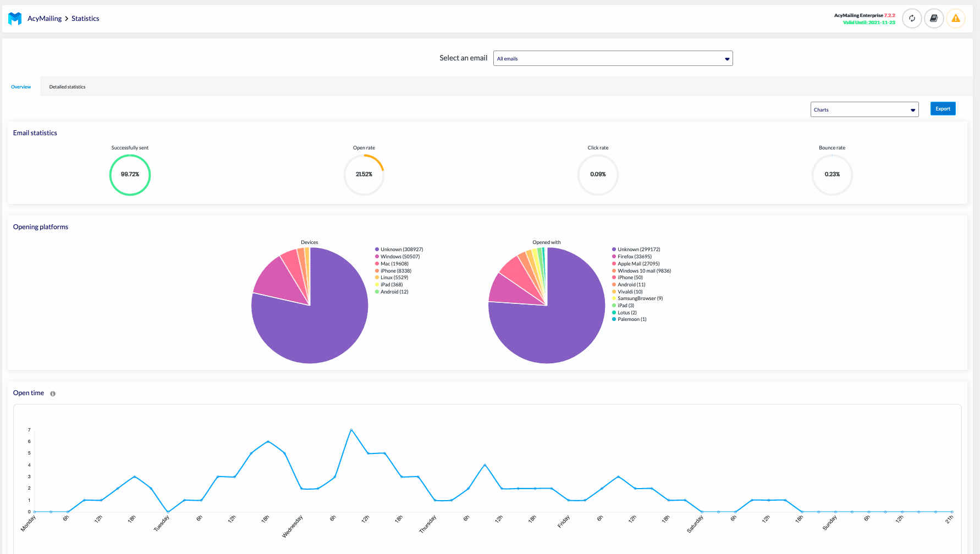Select the Overview tab
Image resolution: width=980 pixels, height=554 pixels.
(21, 87)
